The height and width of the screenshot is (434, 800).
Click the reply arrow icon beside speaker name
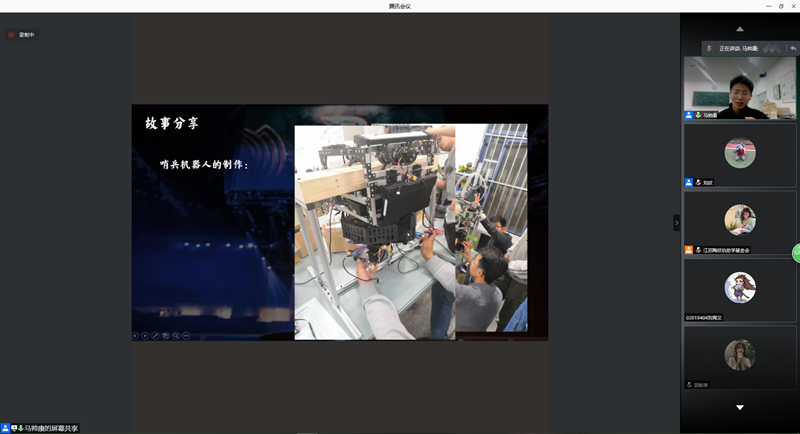tap(793, 48)
